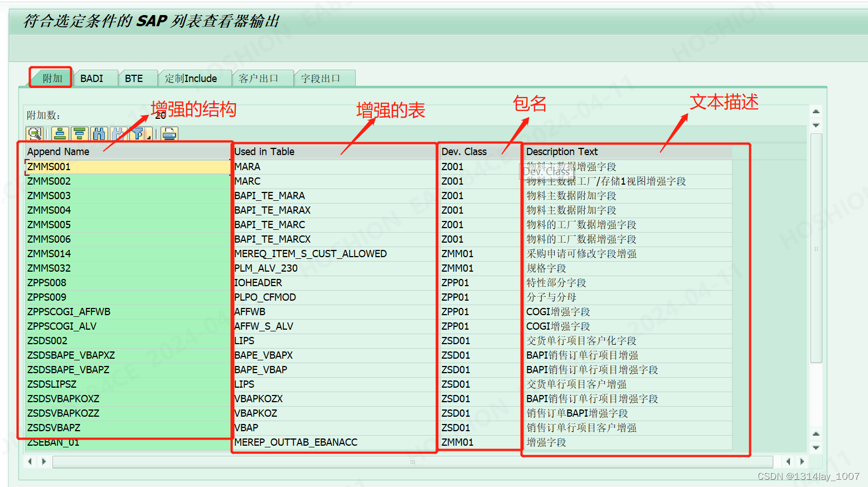Click ZPPSCOGI_ALV append name

click(128, 326)
